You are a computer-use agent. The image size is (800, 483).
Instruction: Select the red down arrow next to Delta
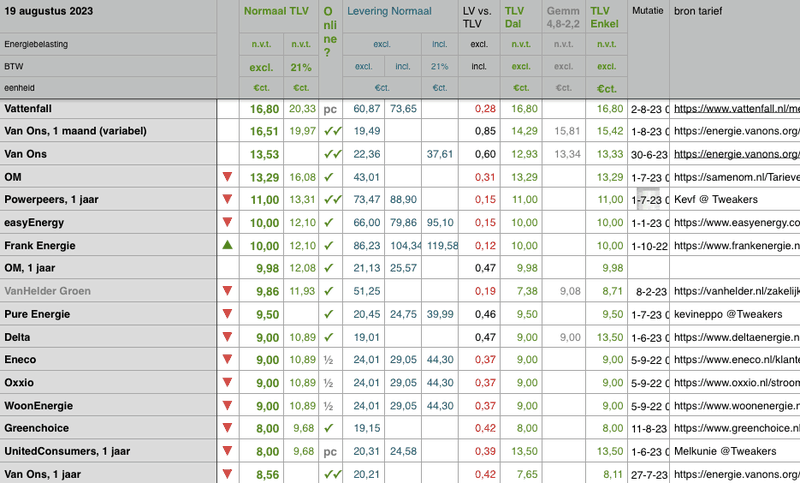(228, 337)
